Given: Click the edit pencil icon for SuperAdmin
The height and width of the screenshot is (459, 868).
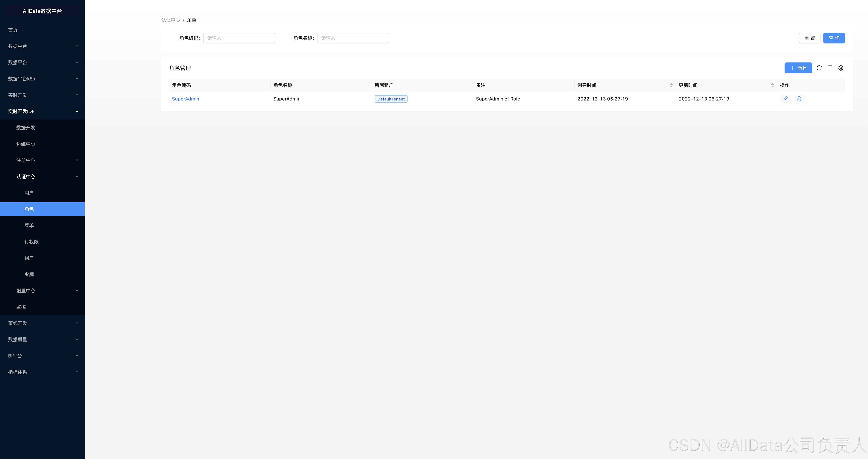Looking at the screenshot, I should point(785,99).
